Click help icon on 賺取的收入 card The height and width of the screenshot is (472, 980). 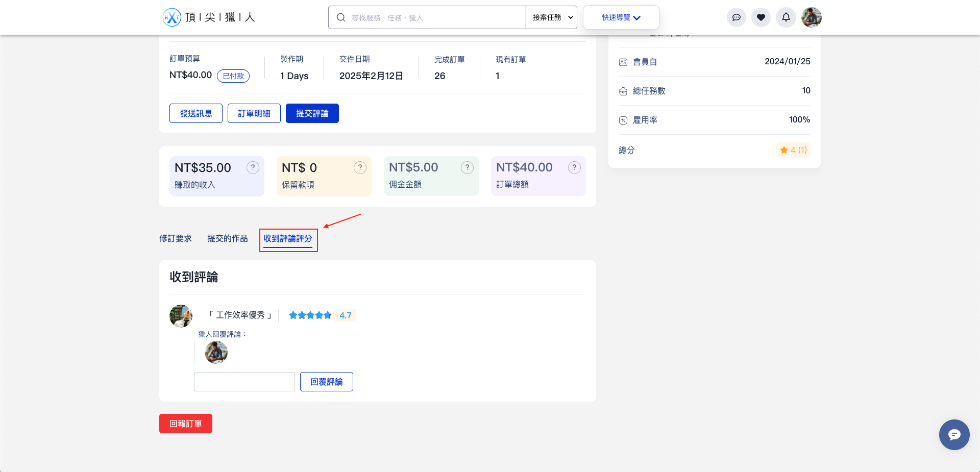click(x=253, y=168)
